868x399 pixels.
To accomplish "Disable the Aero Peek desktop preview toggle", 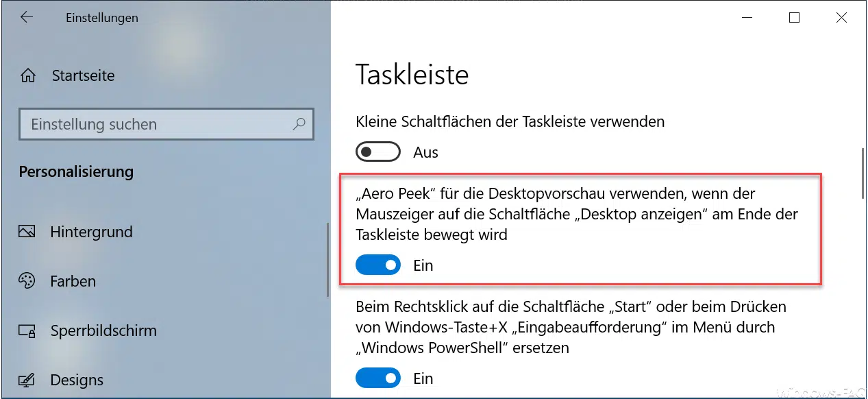I will [x=377, y=265].
